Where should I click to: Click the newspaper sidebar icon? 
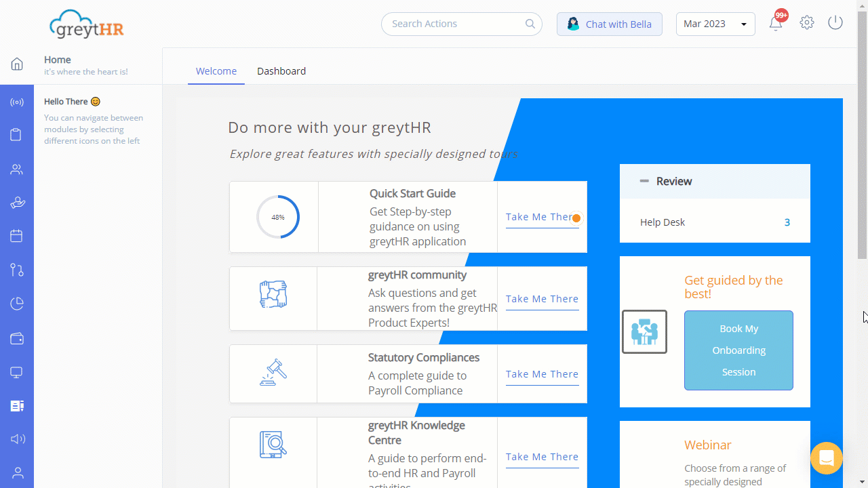point(17,406)
